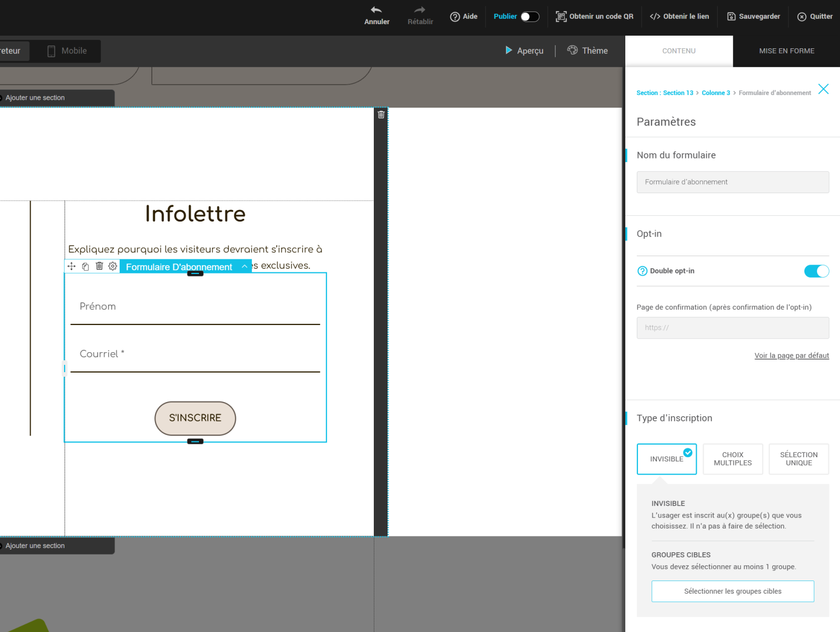Toggle the Publier switch
This screenshot has width=840, height=632.
[530, 17]
